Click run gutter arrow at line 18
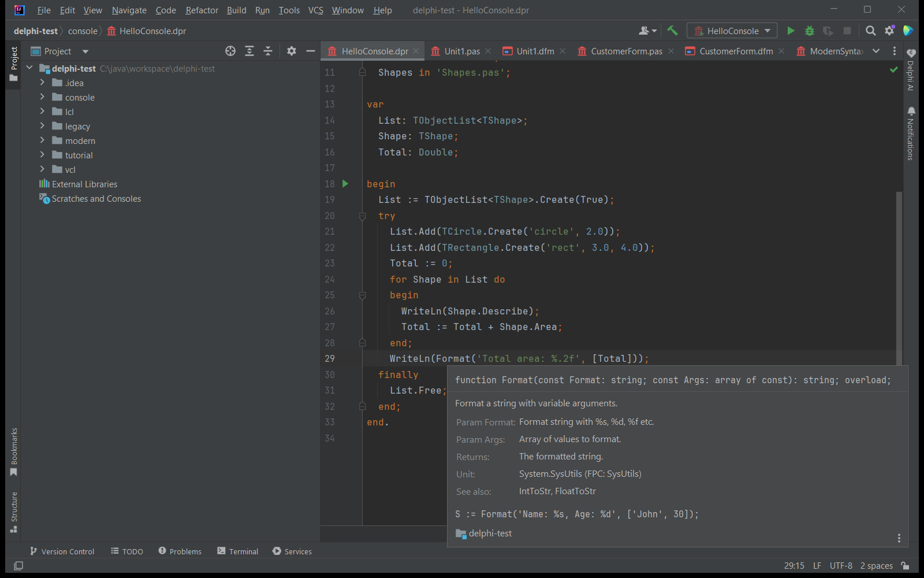 (345, 184)
